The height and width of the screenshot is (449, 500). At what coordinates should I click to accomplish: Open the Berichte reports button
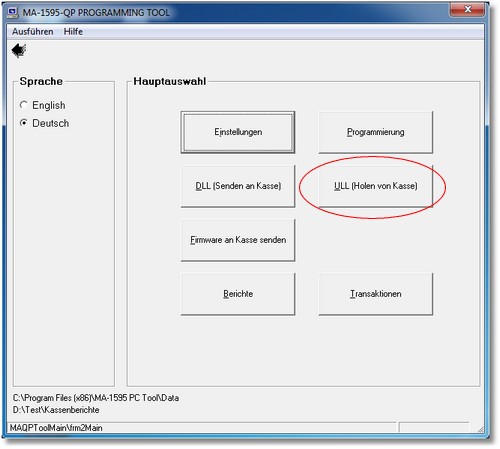(x=238, y=294)
